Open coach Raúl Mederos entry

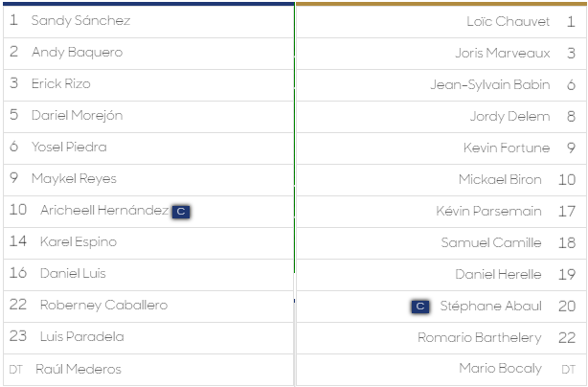pyautogui.click(x=148, y=370)
